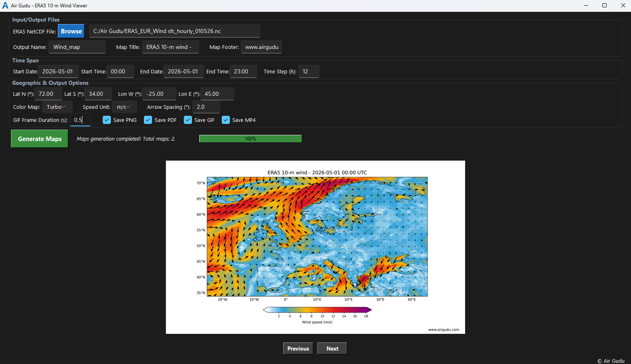
Task: Click the 100% progress bar
Action: (x=250, y=139)
